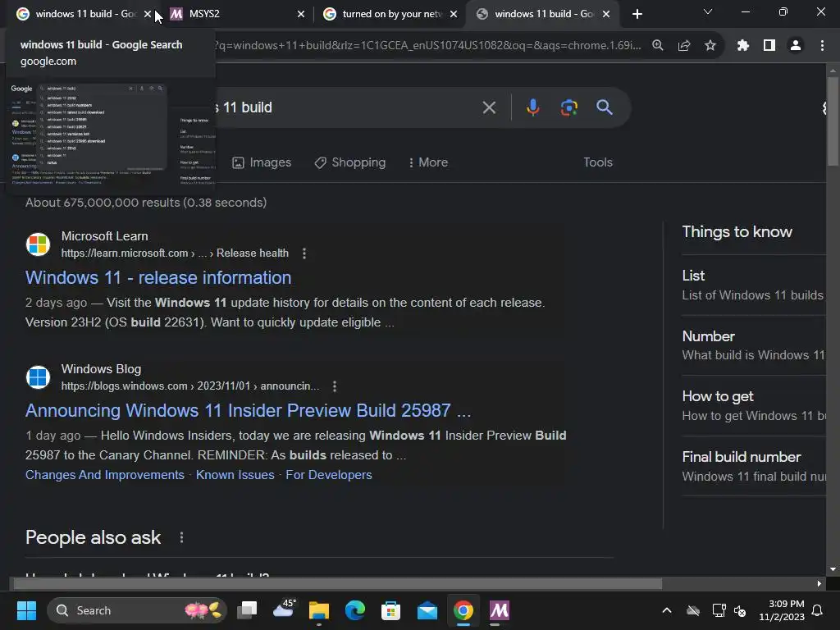
Task: Open 'Windows 11 - release information' result
Action: (158, 277)
